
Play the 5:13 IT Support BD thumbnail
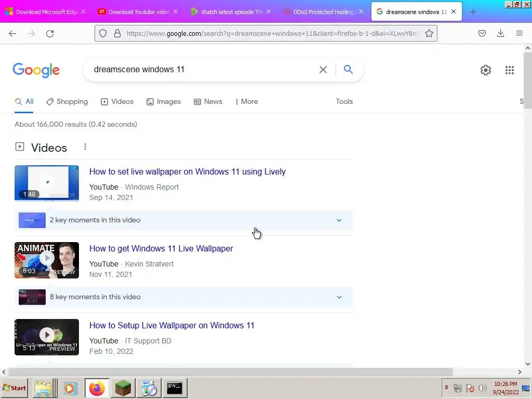[x=47, y=337]
